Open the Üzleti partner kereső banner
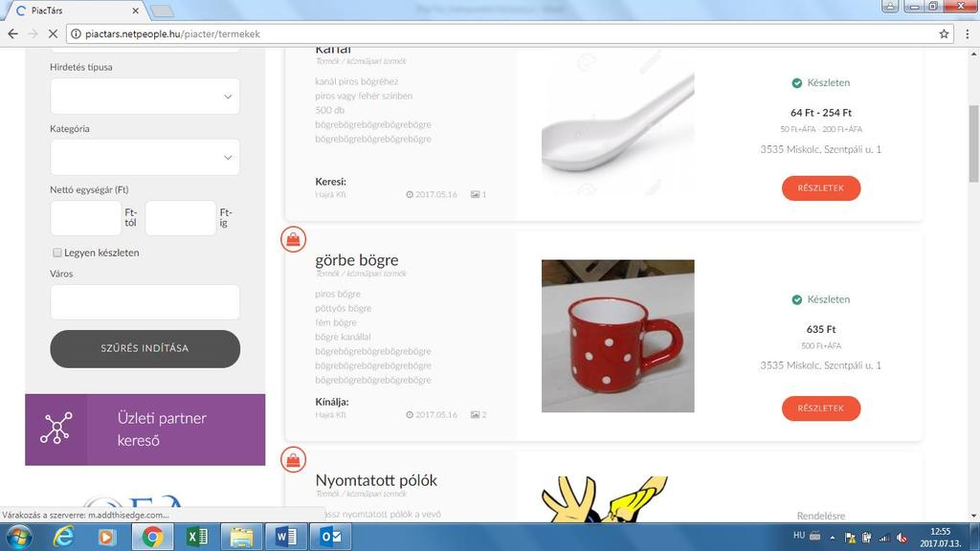Screen dimensions: 980x551 click(x=145, y=430)
